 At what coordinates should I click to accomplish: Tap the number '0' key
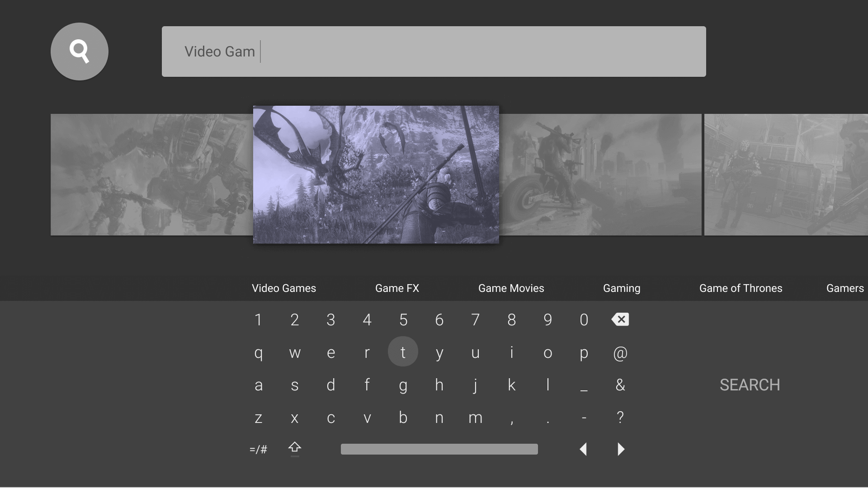(x=584, y=320)
